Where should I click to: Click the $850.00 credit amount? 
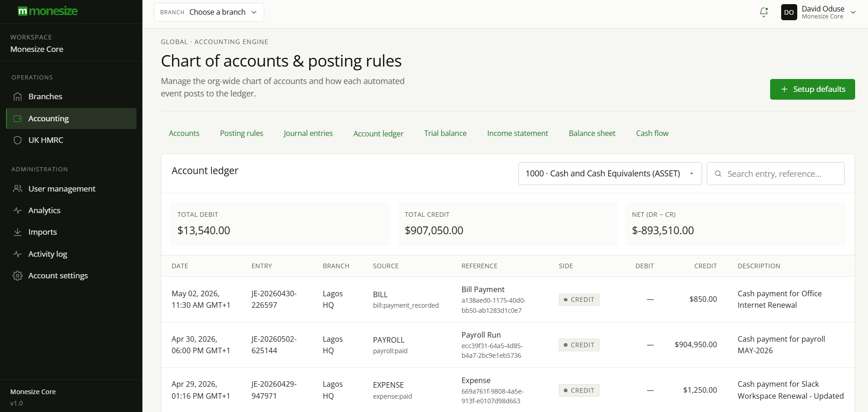[703, 299]
